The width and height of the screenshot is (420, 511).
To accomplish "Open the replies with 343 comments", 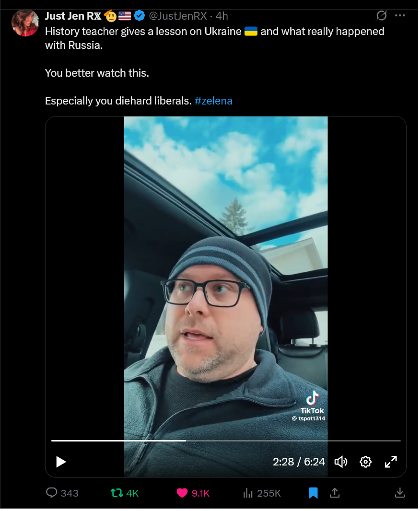I will pyautogui.click(x=62, y=493).
